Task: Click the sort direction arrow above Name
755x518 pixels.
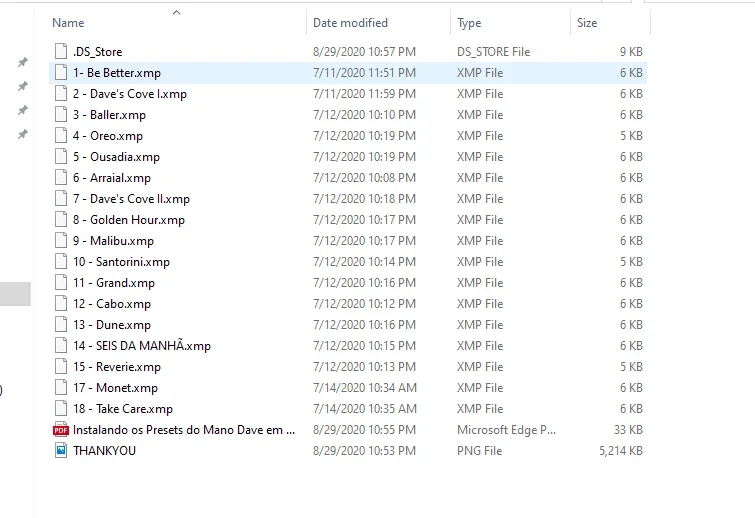Action: coord(176,13)
